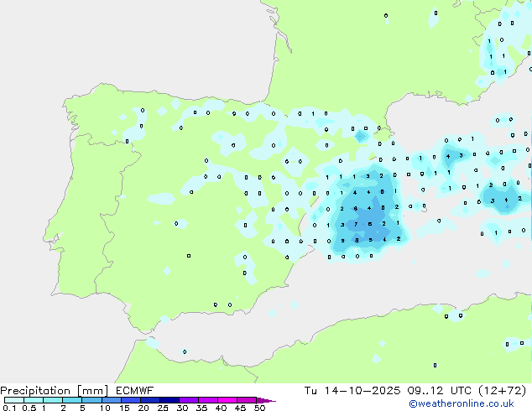Screen dimensions: 532x411
Task: Click the '09..12 UTC' time text
Action: point(440,391)
